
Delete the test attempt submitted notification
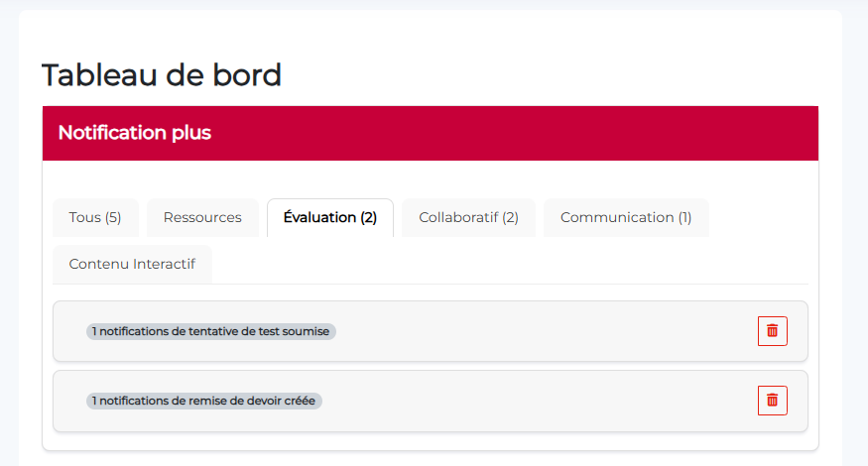[x=772, y=331]
